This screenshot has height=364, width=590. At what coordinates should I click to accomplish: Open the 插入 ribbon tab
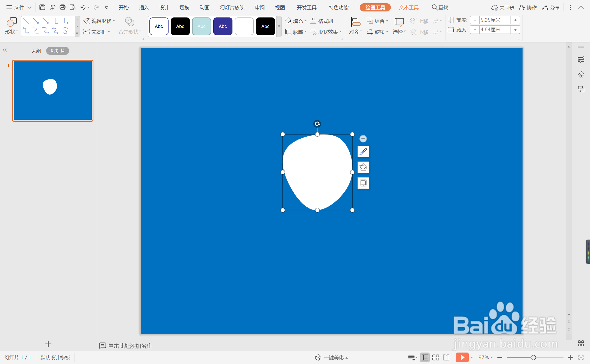144,7
